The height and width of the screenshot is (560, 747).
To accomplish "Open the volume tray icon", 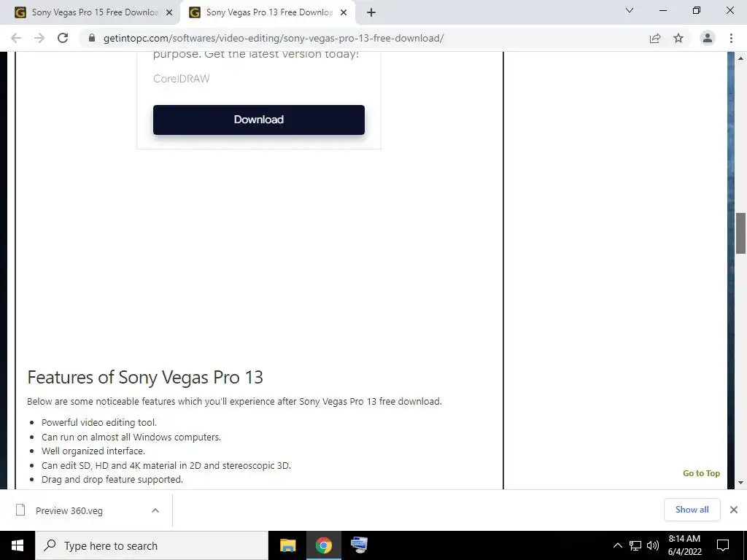I will pyautogui.click(x=653, y=545).
